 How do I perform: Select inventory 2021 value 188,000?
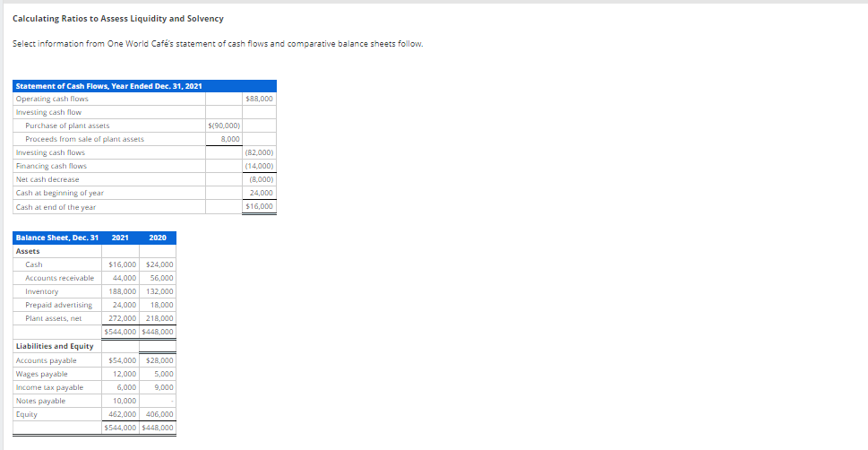123,291
